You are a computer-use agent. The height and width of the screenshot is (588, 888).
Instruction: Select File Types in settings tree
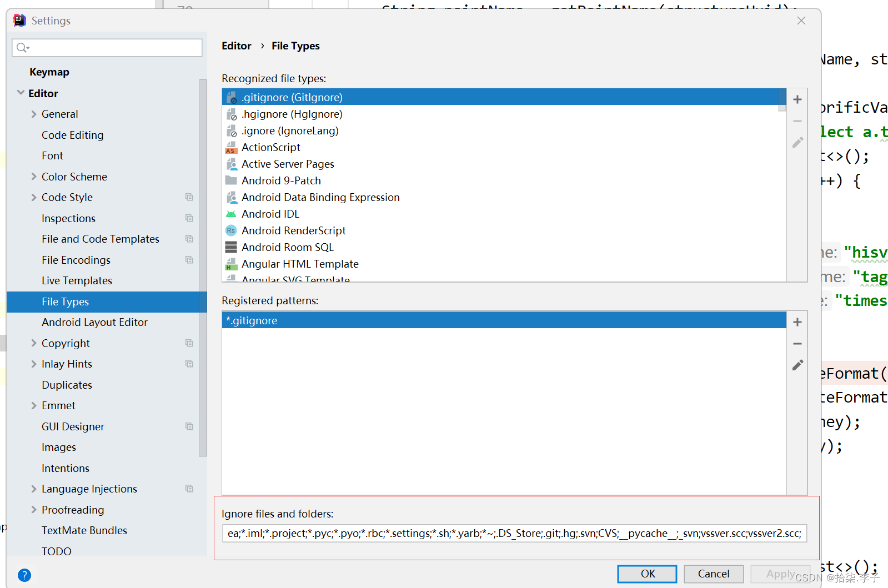(106, 301)
